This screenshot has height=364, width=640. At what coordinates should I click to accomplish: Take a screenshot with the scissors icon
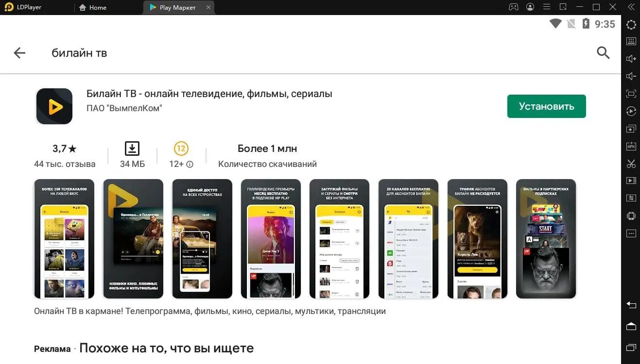pos(631,164)
